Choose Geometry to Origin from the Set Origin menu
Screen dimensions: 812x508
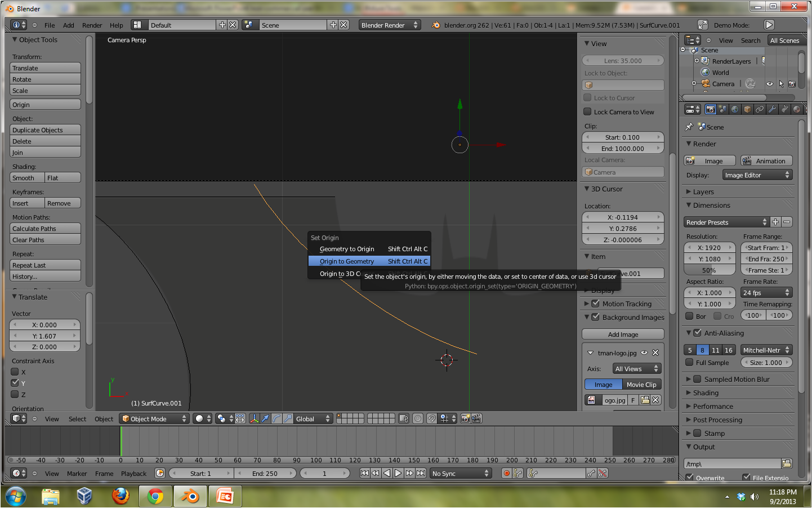pos(369,249)
